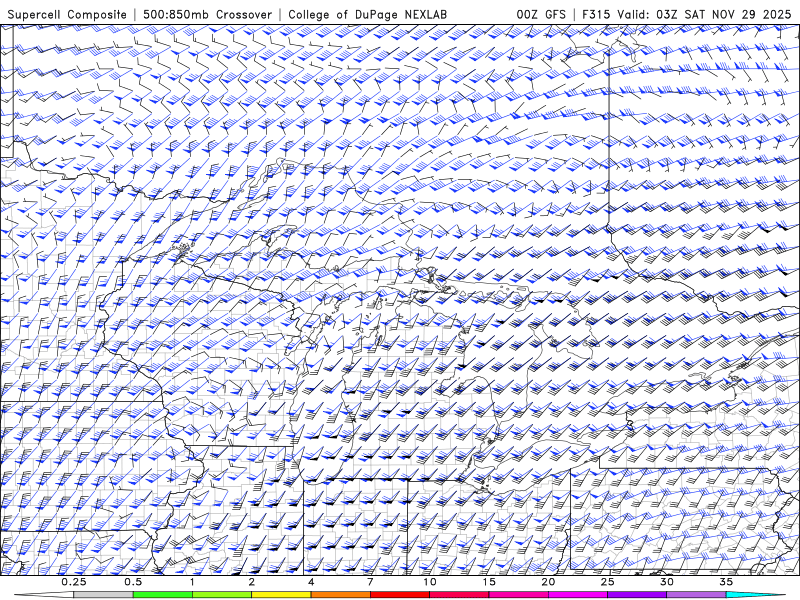Click the '1' legend value
The height and width of the screenshot is (600, 800).
click(x=192, y=582)
